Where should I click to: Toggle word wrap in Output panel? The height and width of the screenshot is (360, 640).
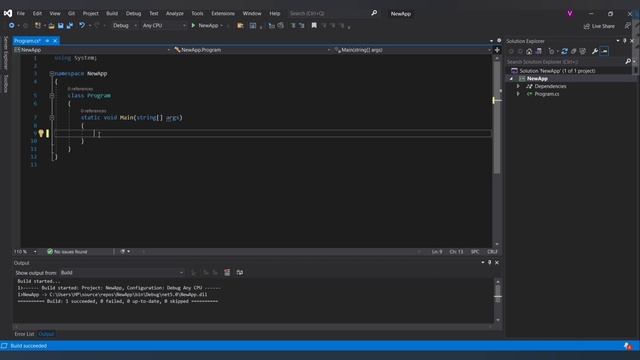240,273
